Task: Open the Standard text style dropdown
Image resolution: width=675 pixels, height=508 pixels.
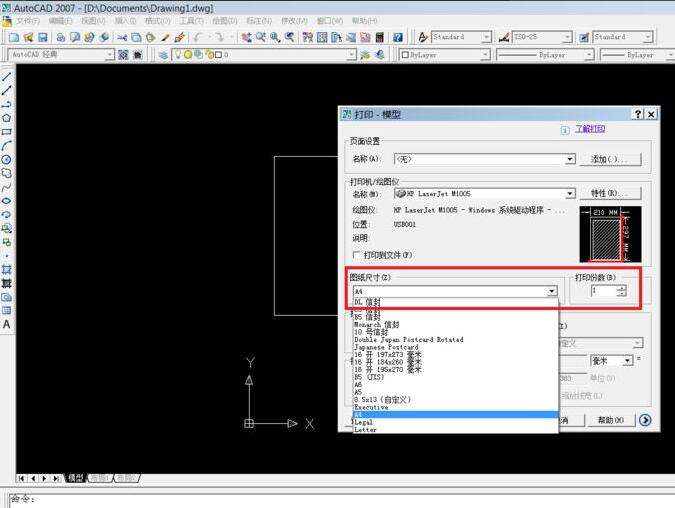Action: [x=486, y=37]
